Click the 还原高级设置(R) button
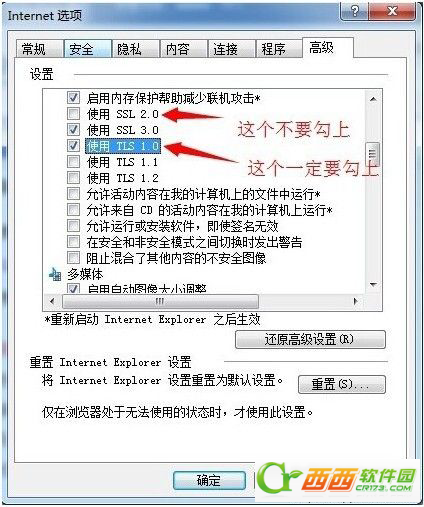424x507 pixels. click(310, 340)
